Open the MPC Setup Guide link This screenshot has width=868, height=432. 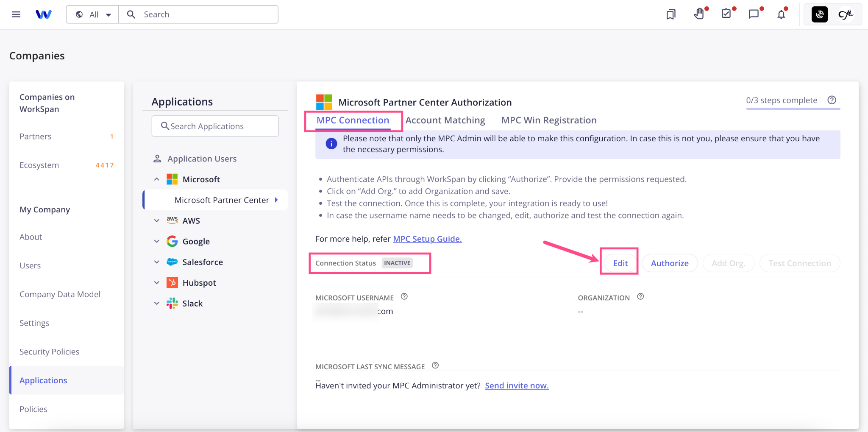427,239
